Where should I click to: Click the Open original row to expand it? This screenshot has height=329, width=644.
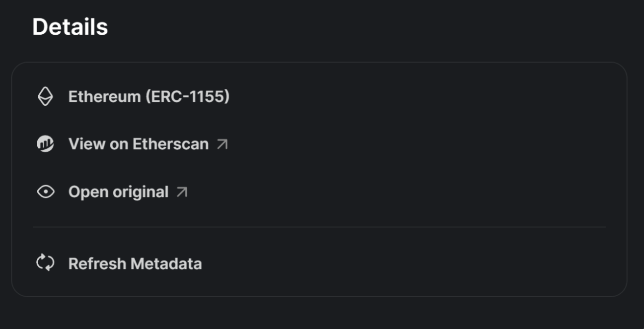(118, 191)
